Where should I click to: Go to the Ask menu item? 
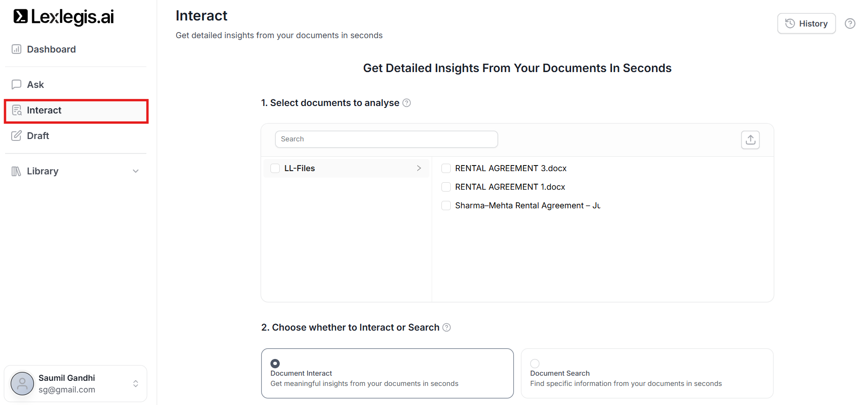click(x=35, y=85)
